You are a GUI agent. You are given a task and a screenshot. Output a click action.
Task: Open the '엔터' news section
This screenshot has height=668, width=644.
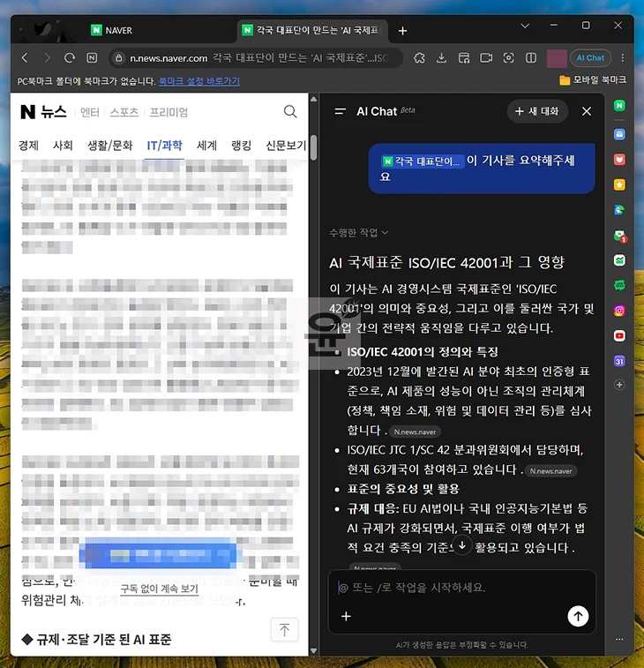click(x=89, y=112)
